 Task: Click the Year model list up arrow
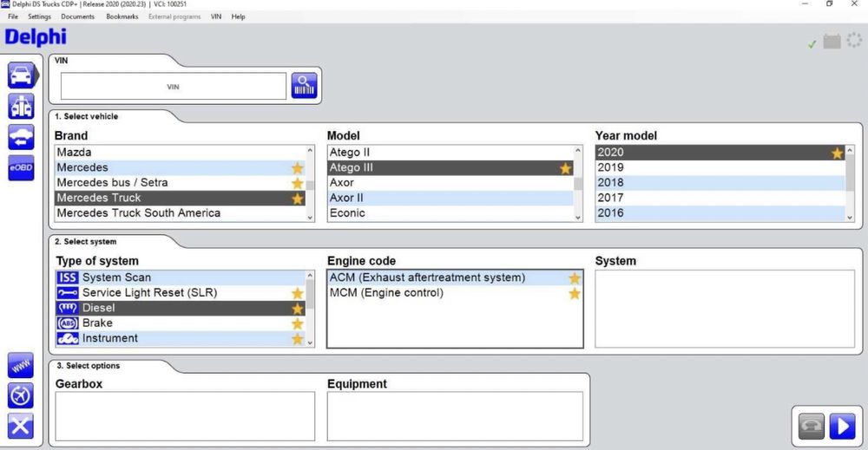(x=850, y=150)
